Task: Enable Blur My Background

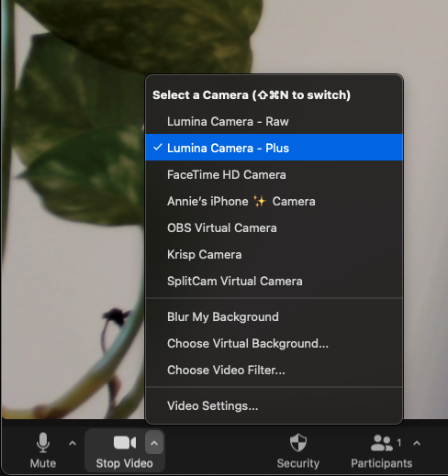Action: (274, 316)
